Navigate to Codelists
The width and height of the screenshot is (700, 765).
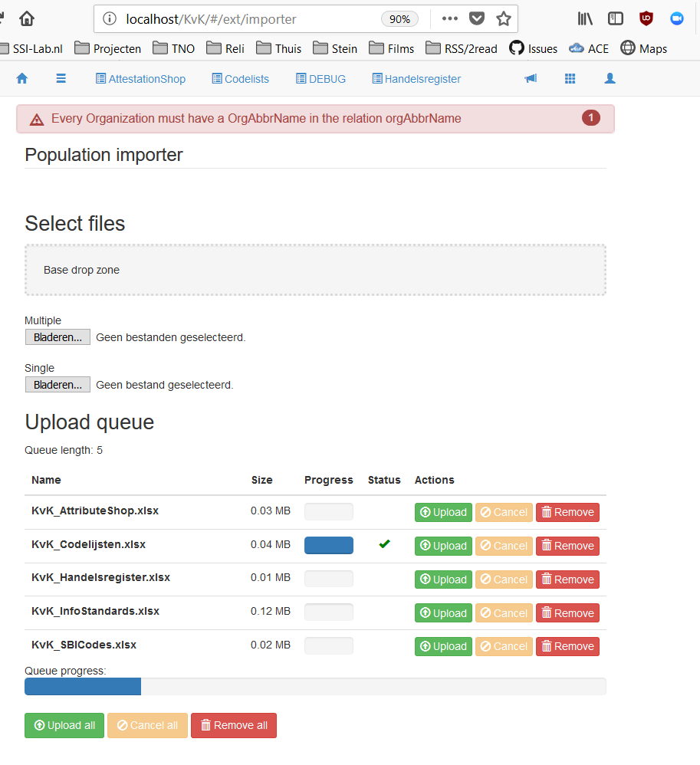[241, 79]
